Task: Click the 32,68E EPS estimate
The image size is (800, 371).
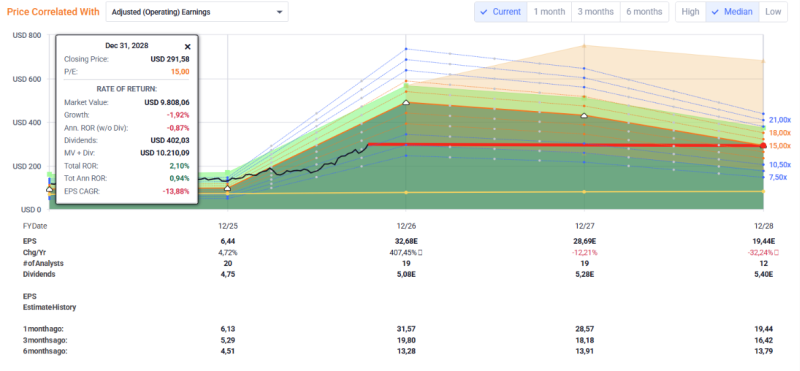Action: coord(406,241)
